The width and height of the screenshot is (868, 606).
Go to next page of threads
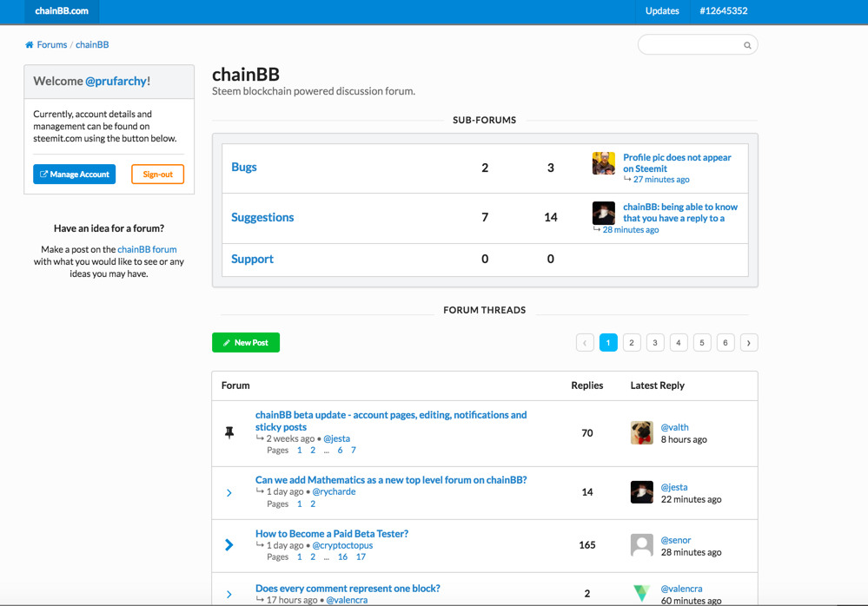coord(749,343)
